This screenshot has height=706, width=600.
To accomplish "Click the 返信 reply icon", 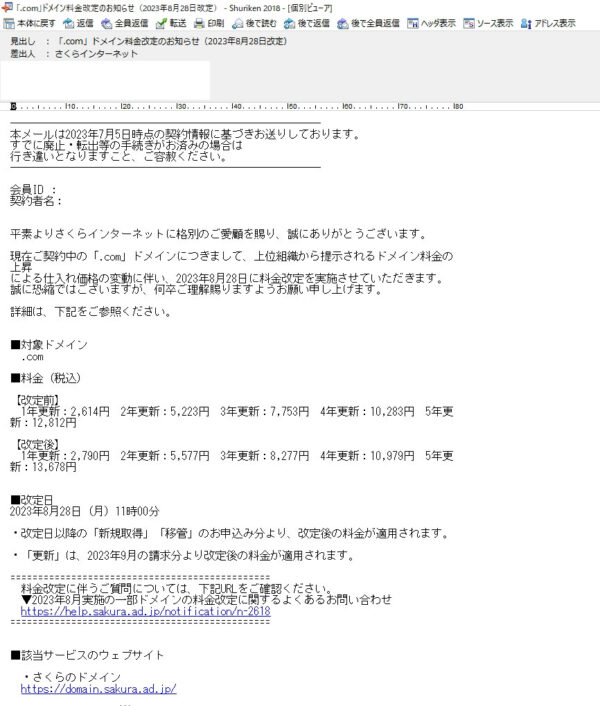I will 68,23.
